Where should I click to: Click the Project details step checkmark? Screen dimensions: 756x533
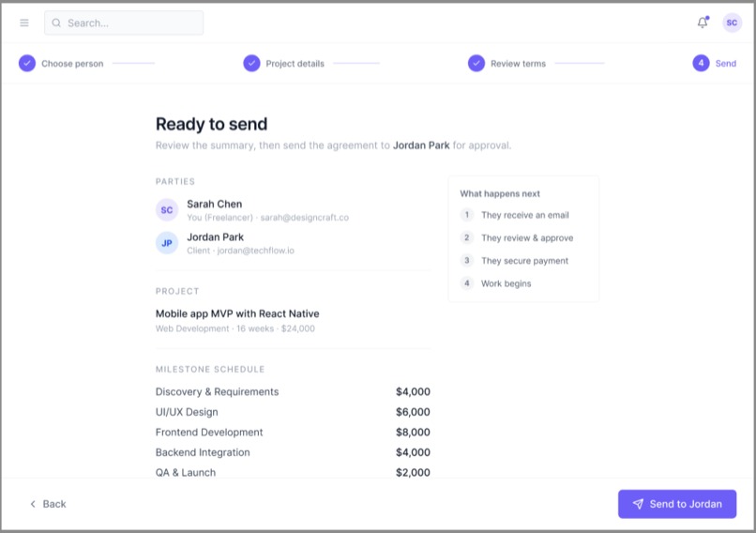251,63
